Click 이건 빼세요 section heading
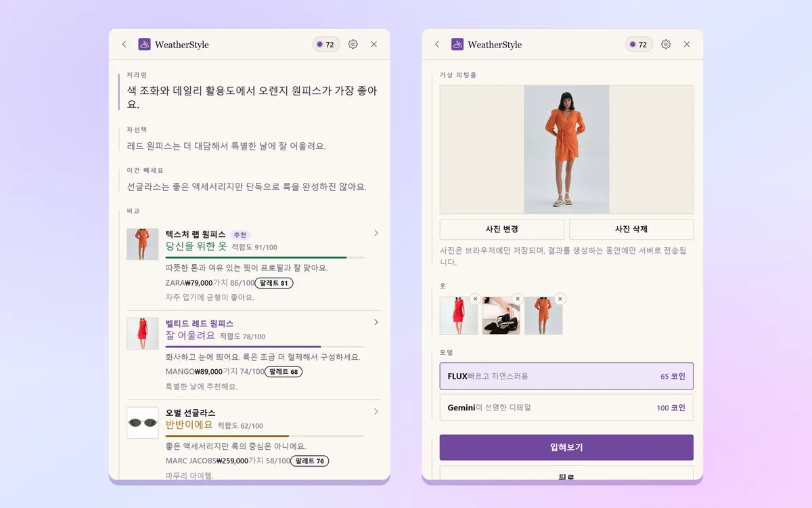Image resolution: width=812 pixels, height=508 pixels. pyautogui.click(x=145, y=170)
